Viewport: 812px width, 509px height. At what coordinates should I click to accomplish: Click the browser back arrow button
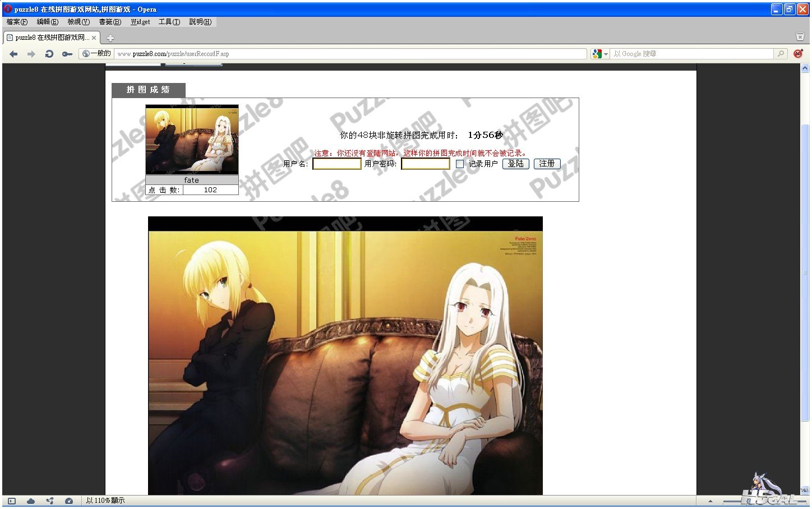[13, 54]
